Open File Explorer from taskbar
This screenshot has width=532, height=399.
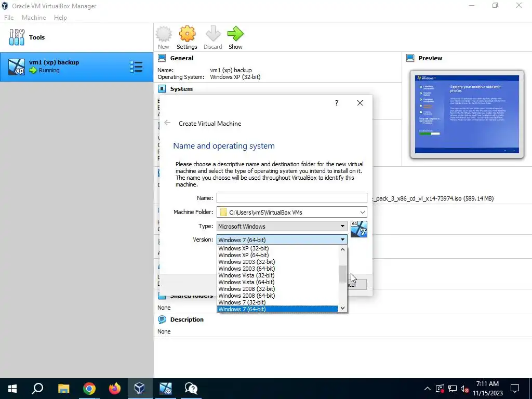pyautogui.click(x=63, y=389)
